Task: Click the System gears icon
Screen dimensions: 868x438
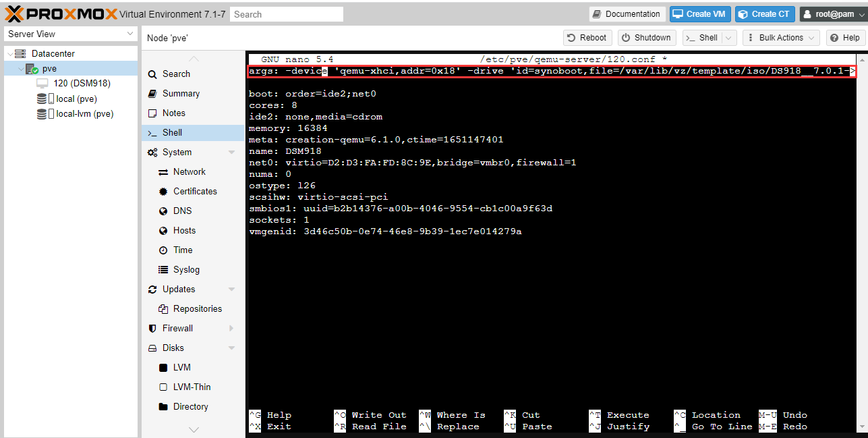Action: click(x=152, y=153)
